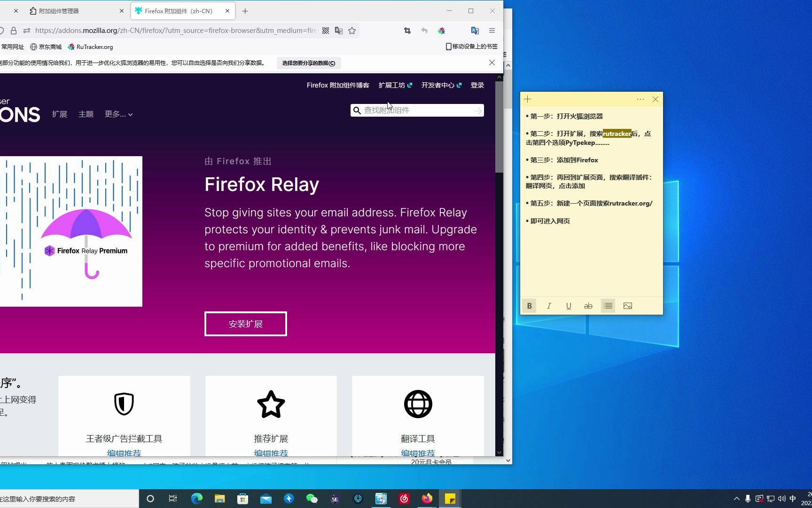Open the 主题 navigation item
Viewport: 812px width, 508px height.
point(86,114)
